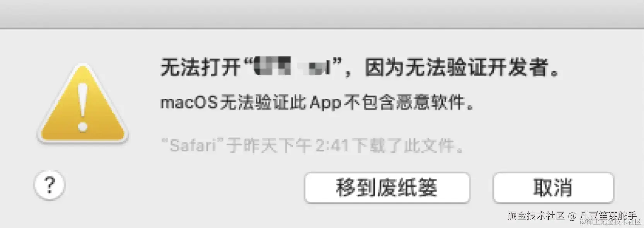Click the yellow warning triangle icon
The image size is (644, 228).
coord(82,104)
